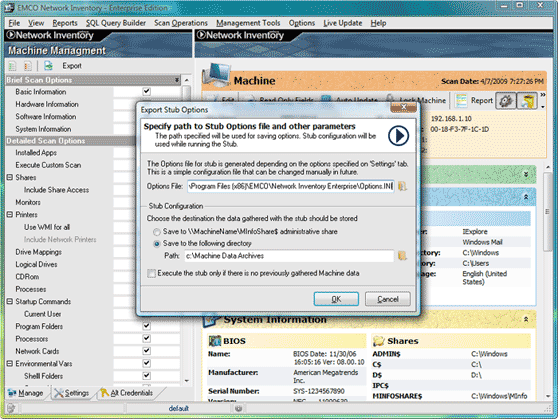Click the Export label in Machine Management toolbar
Screen dimensions: 558x419
click(72, 66)
